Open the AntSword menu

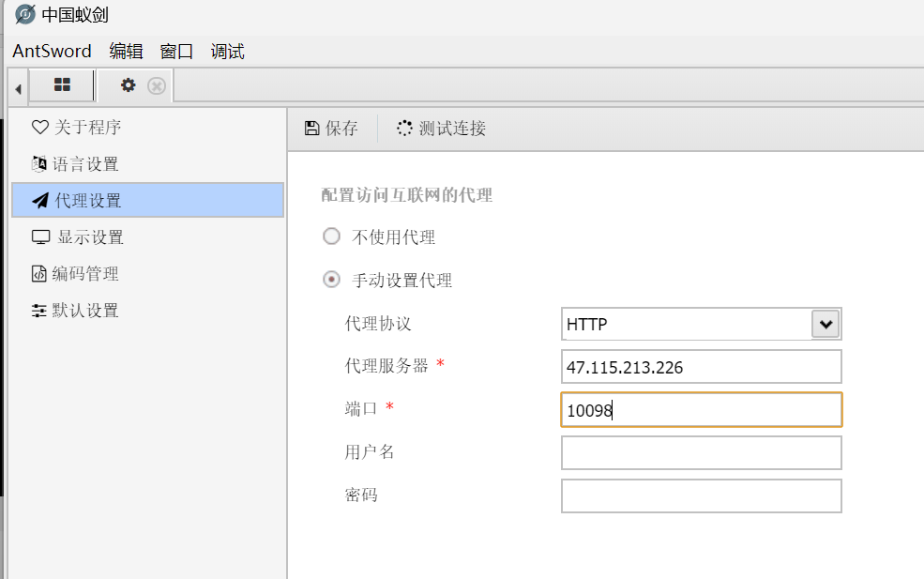[52, 52]
